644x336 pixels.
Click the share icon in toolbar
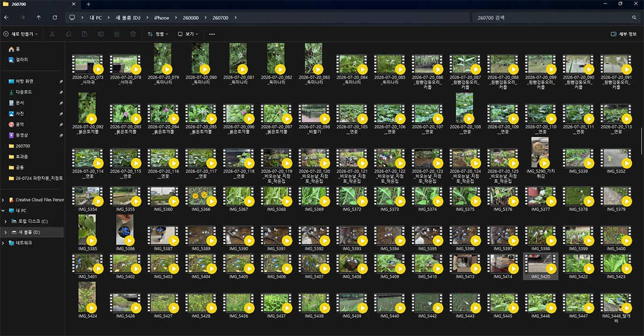pos(117,34)
